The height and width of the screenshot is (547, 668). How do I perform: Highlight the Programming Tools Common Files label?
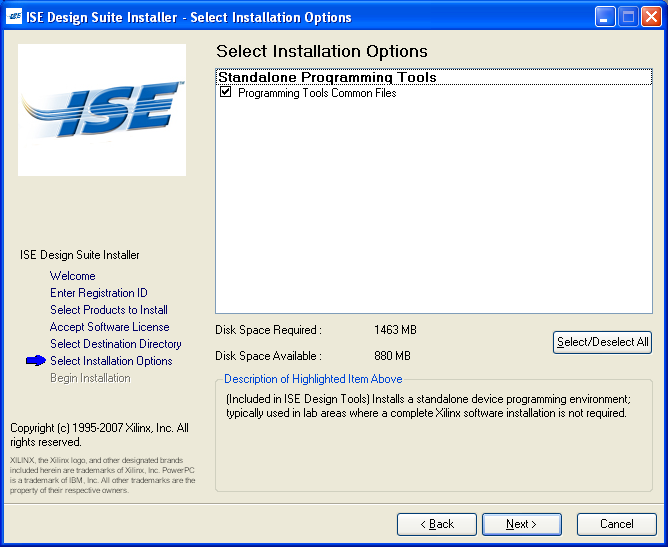coord(317,93)
